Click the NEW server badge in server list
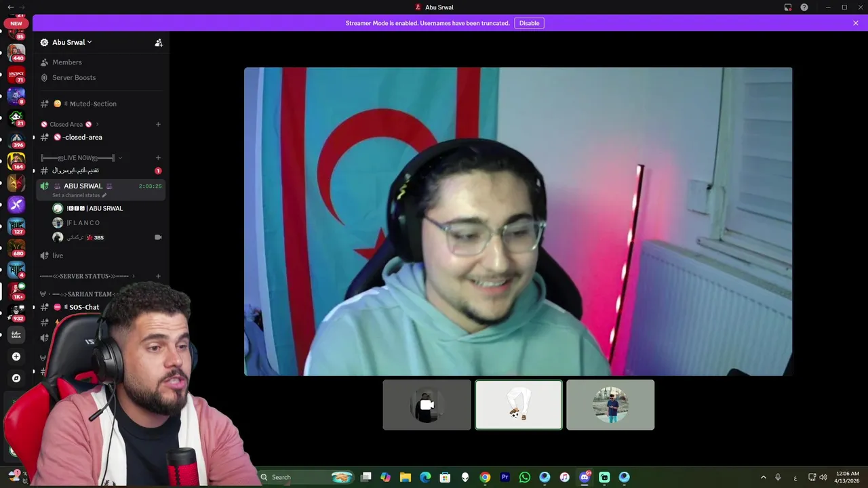Image resolution: width=868 pixels, height=488 pixels. 16,23
